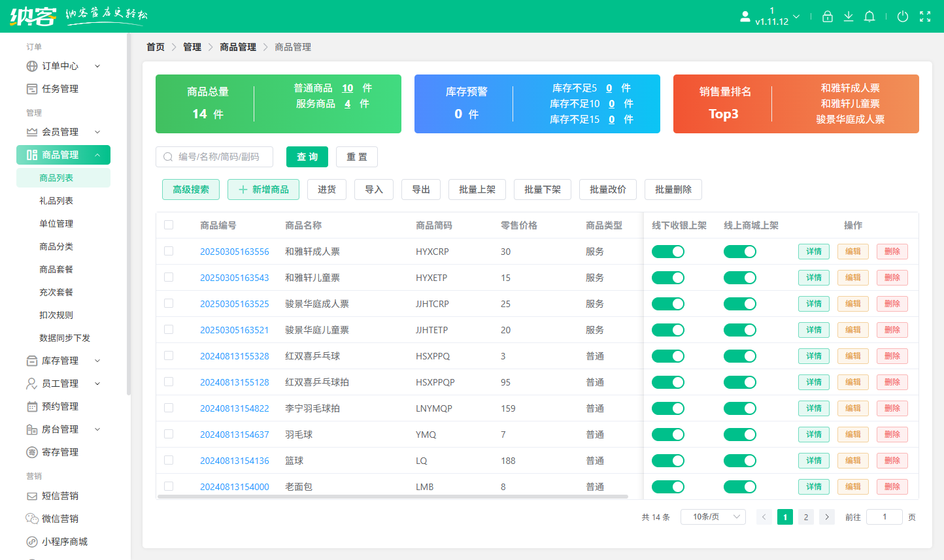944x560 pixels.
Task: Check the select-all checkbox in table header
Action: (169, 224)
